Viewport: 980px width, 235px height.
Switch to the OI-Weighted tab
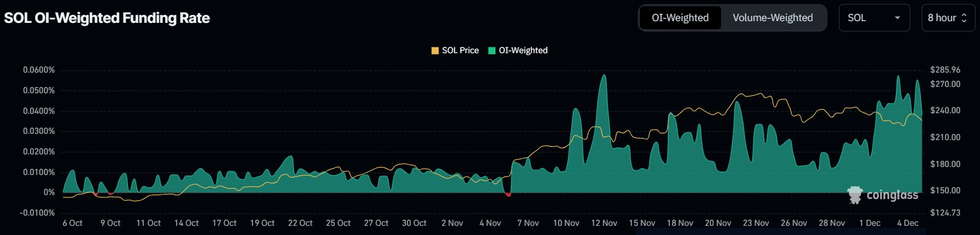pyautogui.click(x=680, y=18)
